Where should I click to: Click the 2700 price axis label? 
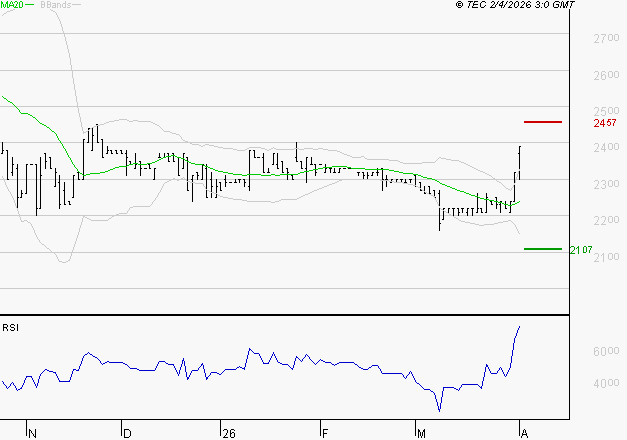click(606, 38)
